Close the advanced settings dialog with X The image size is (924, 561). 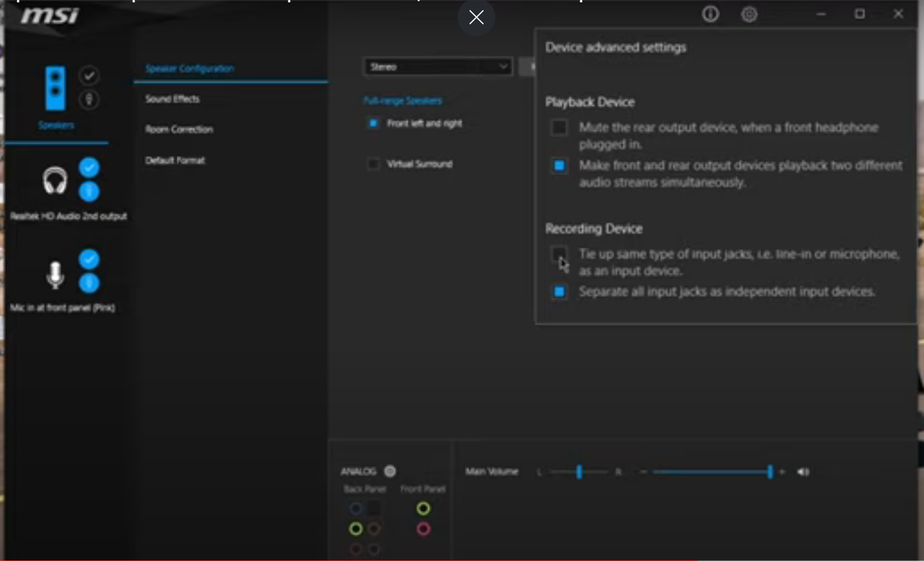[476, 18]
